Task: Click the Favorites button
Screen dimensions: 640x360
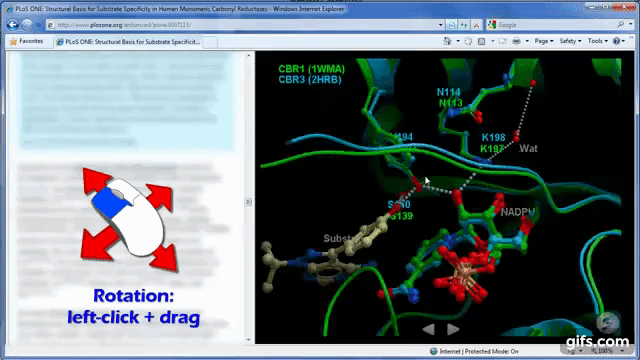Action: pos(27,41)
